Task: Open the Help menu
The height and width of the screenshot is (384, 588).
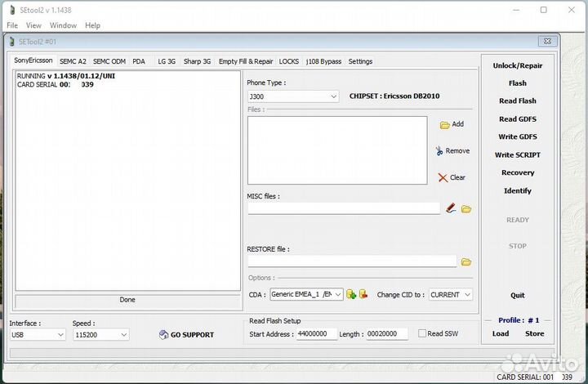Action: pos(92,25)
